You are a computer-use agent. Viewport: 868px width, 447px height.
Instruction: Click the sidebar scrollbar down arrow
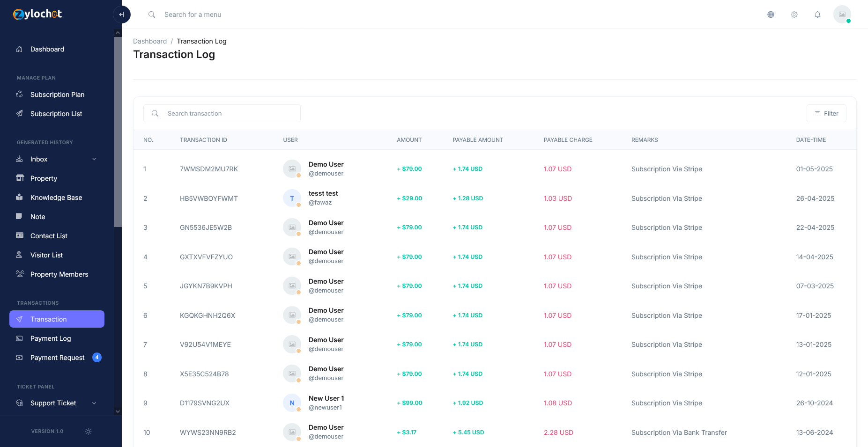pyautogui.click(x=118, y=411)
